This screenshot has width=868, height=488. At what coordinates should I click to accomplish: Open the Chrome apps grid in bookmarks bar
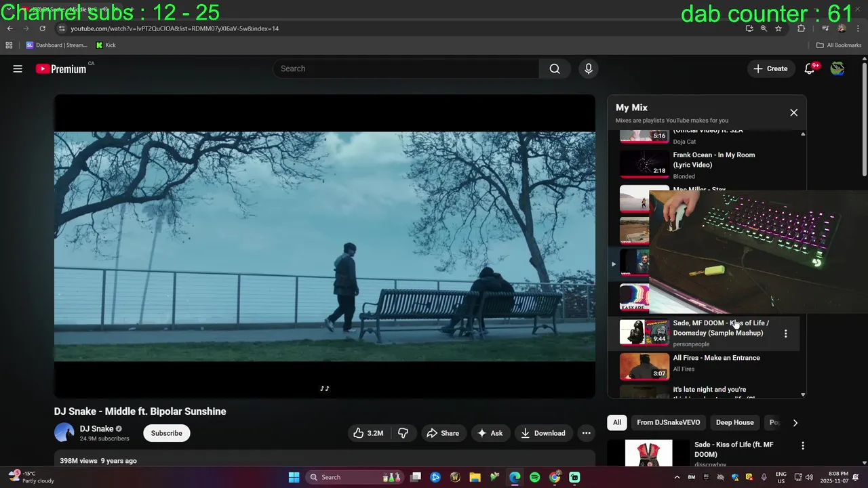coord(9,45)
